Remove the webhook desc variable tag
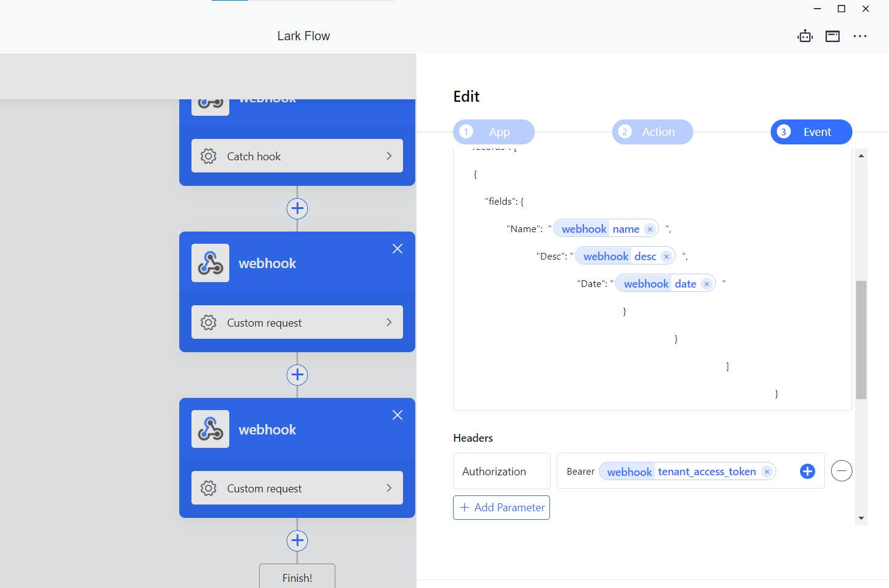889x588 pixels. pos(666,257)
